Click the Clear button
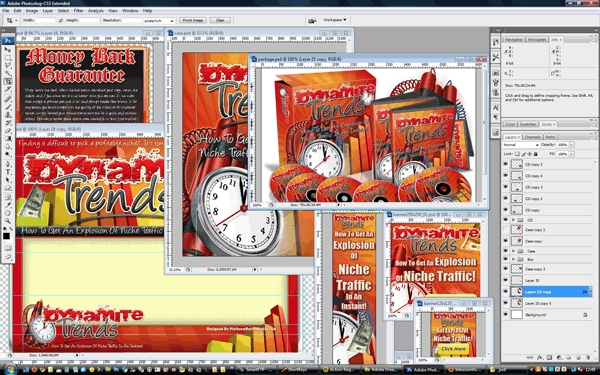The image size is (600, 375). tap(220, 20)
